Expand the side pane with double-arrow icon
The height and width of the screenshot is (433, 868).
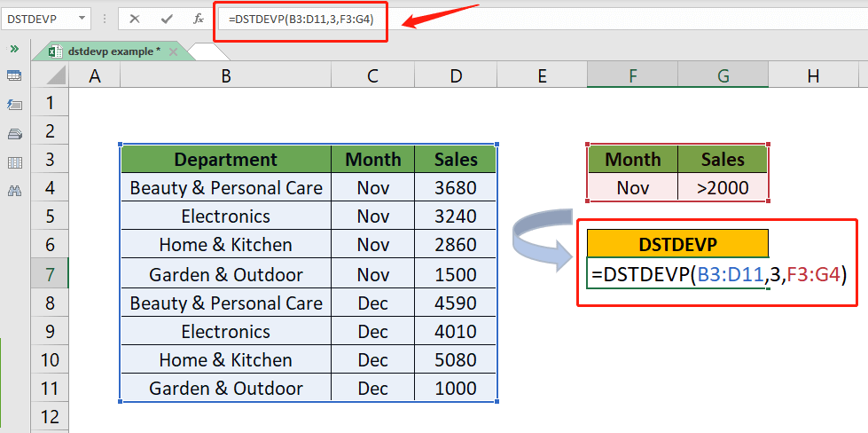click(14, 49)
